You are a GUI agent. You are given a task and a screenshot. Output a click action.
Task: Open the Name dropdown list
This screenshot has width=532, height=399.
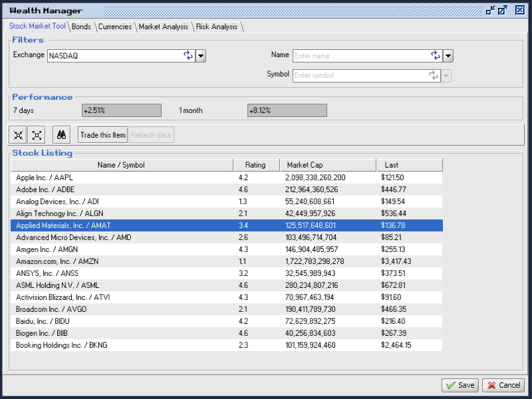pyautogui.click(x=448, y=56)
